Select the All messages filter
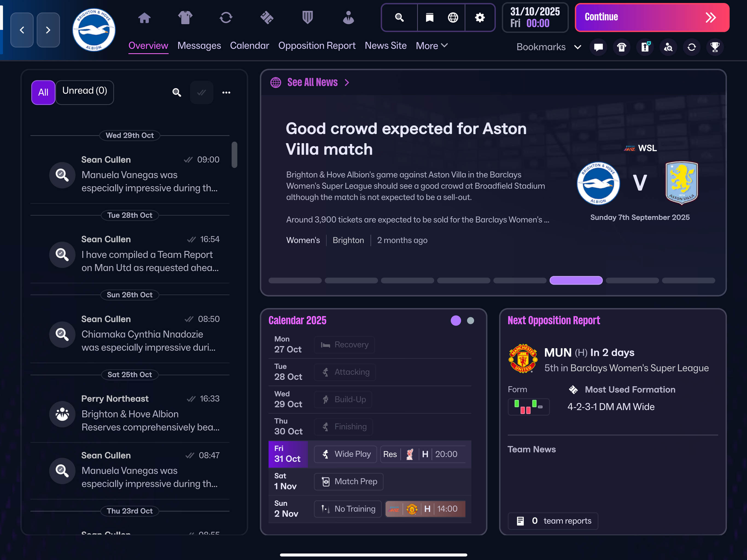Image resolution: width=747 pixels, height=560 pixels. click(x=43, y=92)
